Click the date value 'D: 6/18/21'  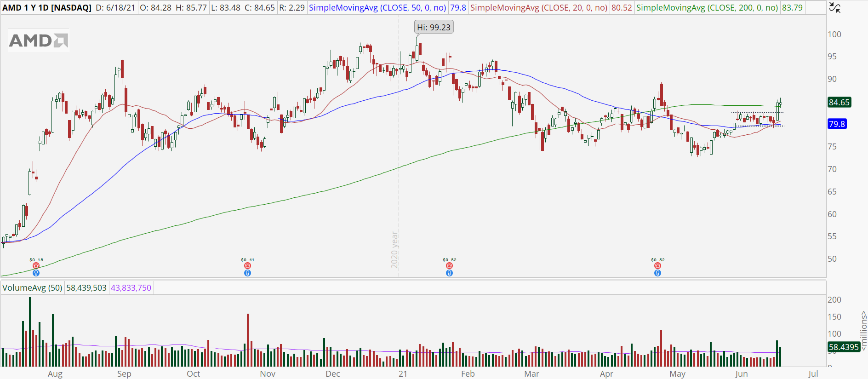pyautogui.click(x=116, y=8)
